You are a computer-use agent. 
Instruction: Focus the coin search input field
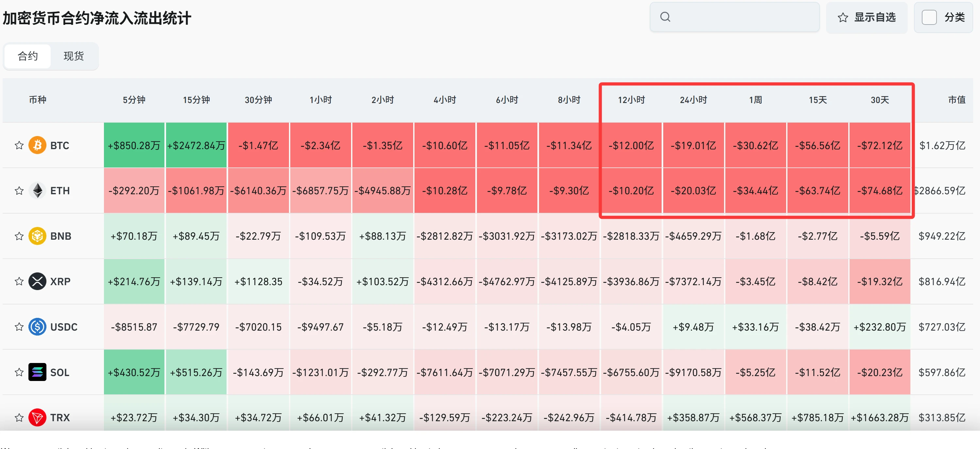click(x=735, y=17)
